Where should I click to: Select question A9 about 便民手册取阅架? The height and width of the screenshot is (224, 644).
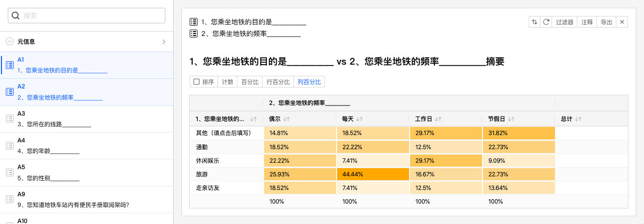click(87, 200)
